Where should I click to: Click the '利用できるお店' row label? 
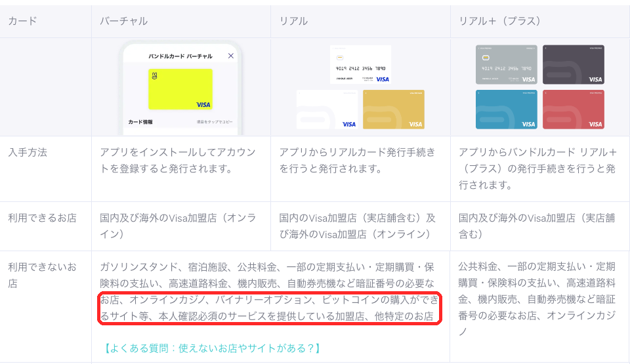pos(42,218)
